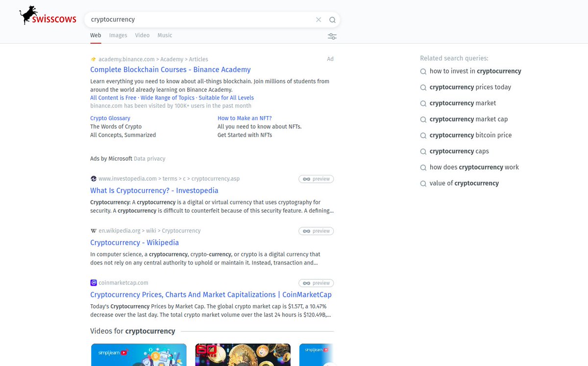Focus the cryptocurrency search input field
Image resolution: width=588 pixels, height=366 pixels.
tap(201, 20)
